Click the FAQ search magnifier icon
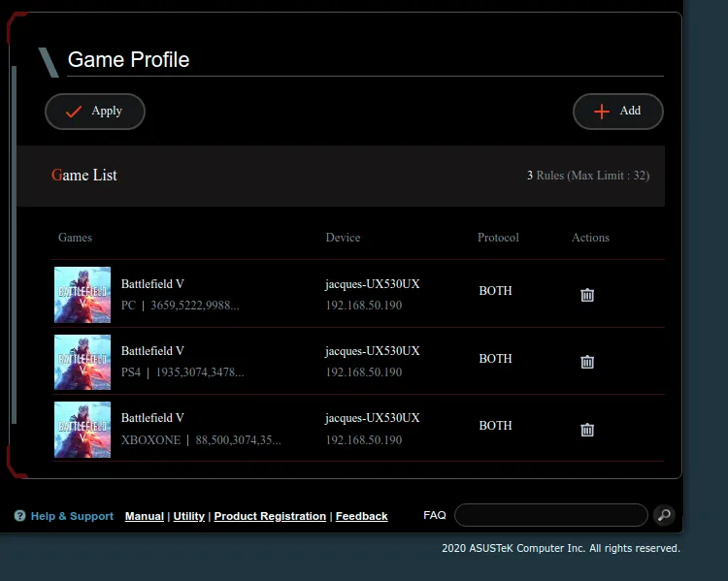The image size is (728, 581). tap(664, 515)
